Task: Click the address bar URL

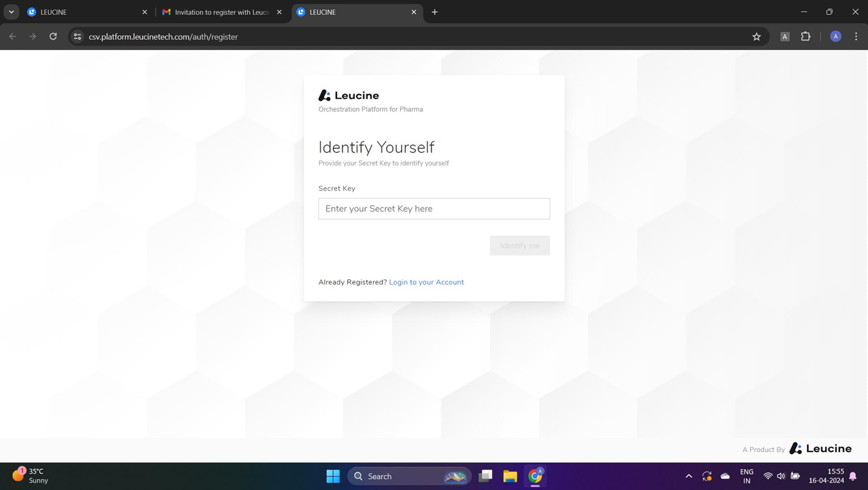Action: pos(163,37)
